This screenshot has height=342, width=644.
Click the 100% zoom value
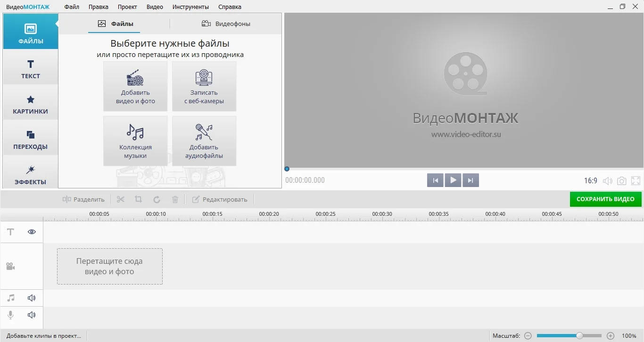pos(629,336)
